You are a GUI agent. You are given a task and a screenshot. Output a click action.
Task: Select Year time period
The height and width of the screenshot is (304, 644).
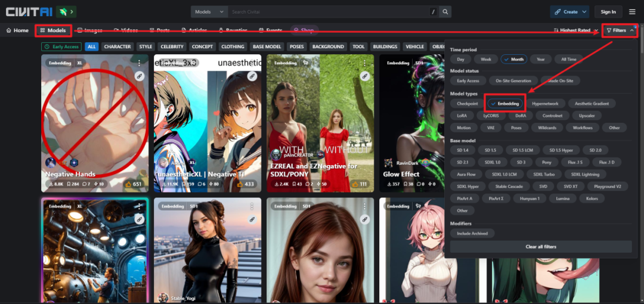(540, 59)
